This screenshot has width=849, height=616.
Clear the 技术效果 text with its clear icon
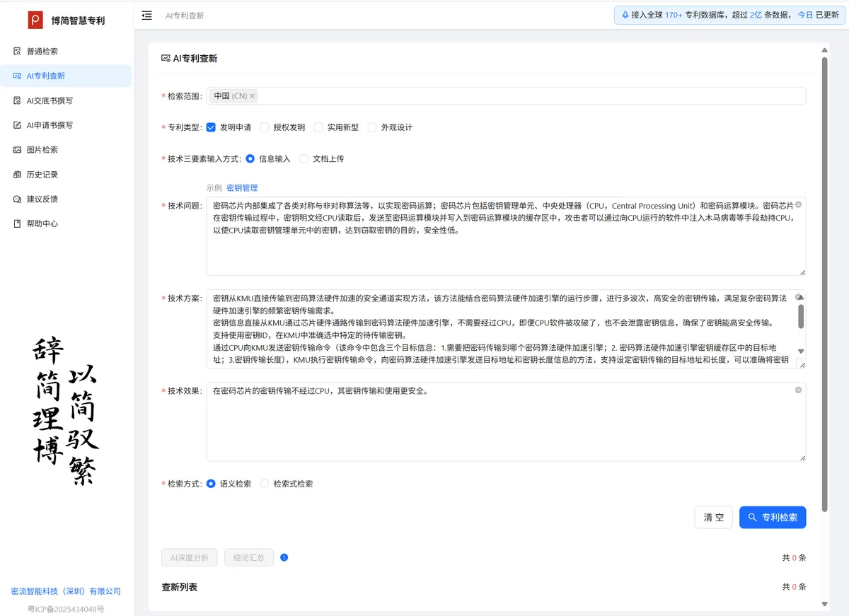(x=798, y=390)
